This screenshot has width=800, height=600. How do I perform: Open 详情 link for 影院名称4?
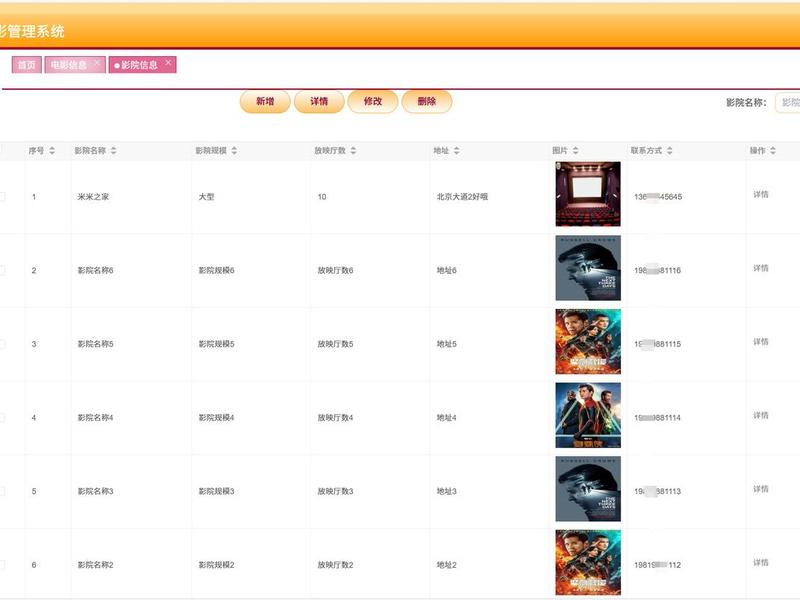761,415
